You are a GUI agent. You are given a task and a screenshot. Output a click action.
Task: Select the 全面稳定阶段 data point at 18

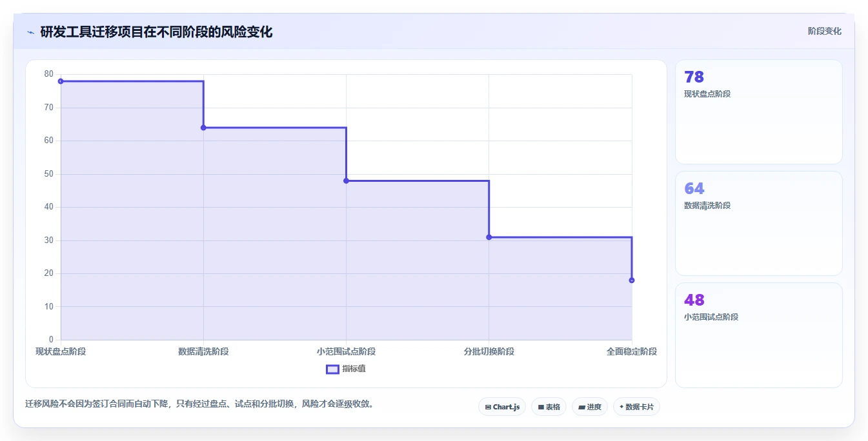(632, 280)
